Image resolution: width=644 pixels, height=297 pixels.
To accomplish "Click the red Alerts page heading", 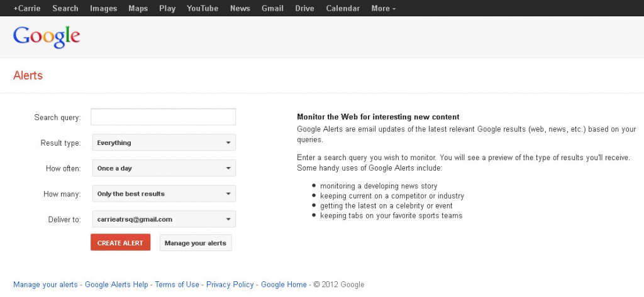I will tap(28, 75).
